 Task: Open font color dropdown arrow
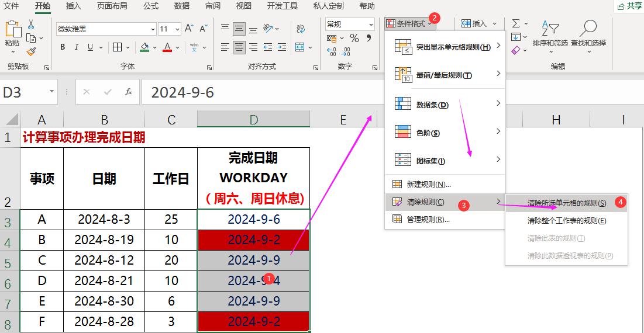tap(177, 47)
